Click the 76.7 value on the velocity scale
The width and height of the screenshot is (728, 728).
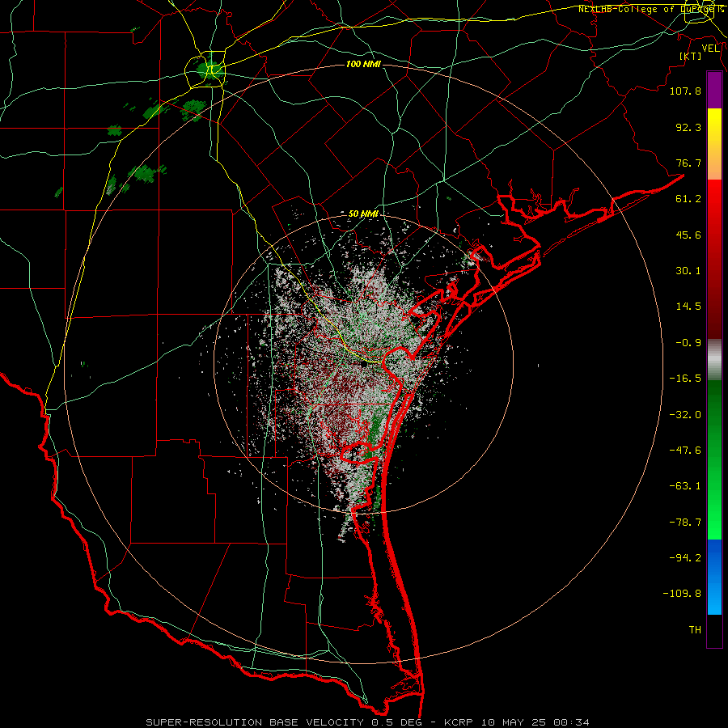[x=688, y=163]
